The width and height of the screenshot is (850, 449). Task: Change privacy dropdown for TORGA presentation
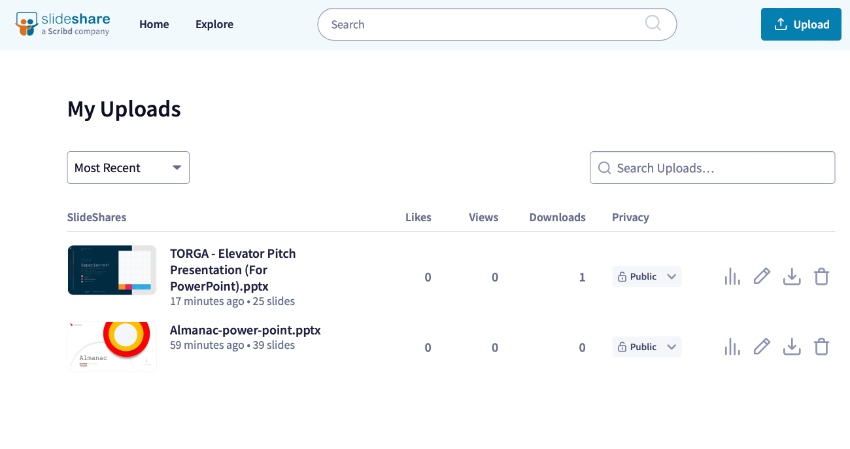coord(647,277)
